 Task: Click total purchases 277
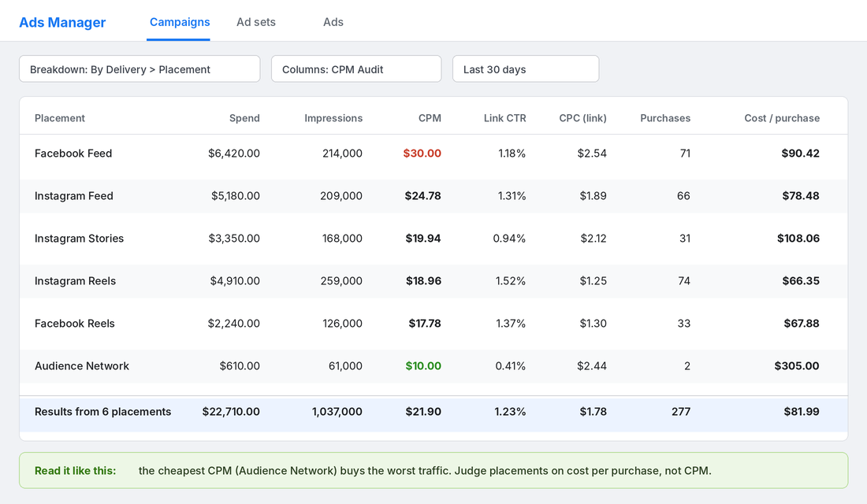(681, 412)
